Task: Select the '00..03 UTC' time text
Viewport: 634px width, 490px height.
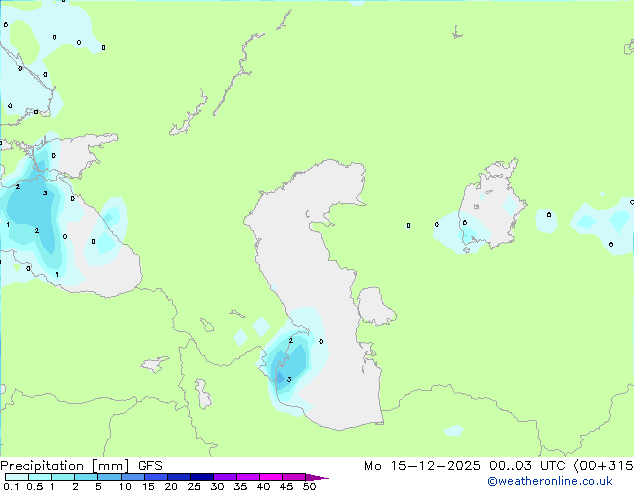Action: coord(526,466)
